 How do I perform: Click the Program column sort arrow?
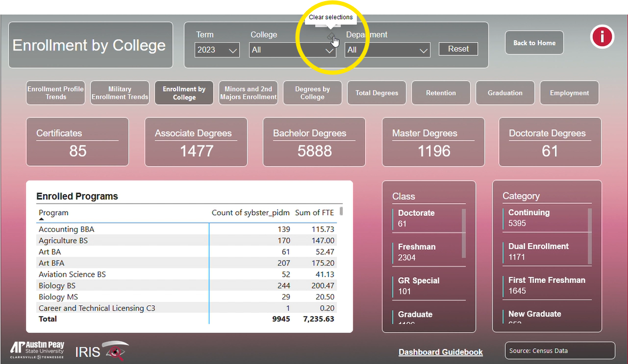point(41,219)
